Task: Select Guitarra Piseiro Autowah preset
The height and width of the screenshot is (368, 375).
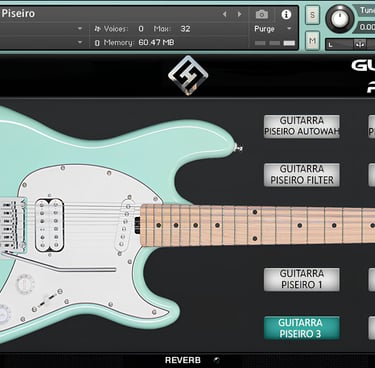Action: pyautogui.click(x=302, y=126)
